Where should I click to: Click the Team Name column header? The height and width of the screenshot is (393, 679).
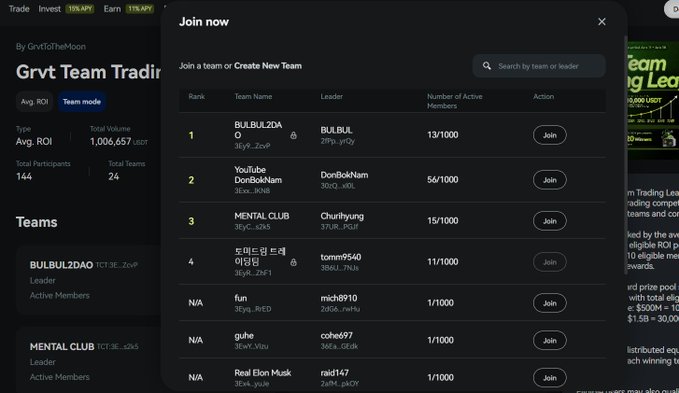[253, 97]
